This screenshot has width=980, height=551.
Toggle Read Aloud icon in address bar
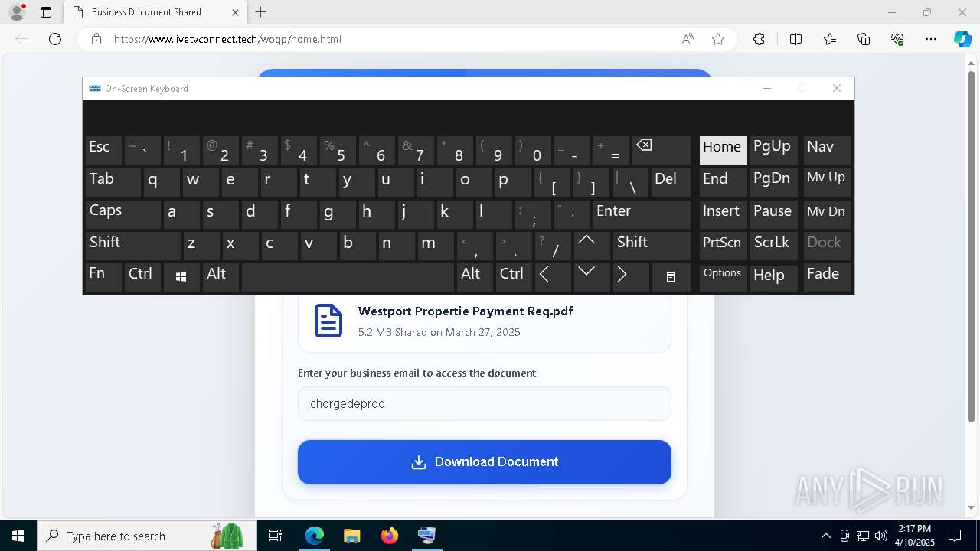click(x=688, y=39)
